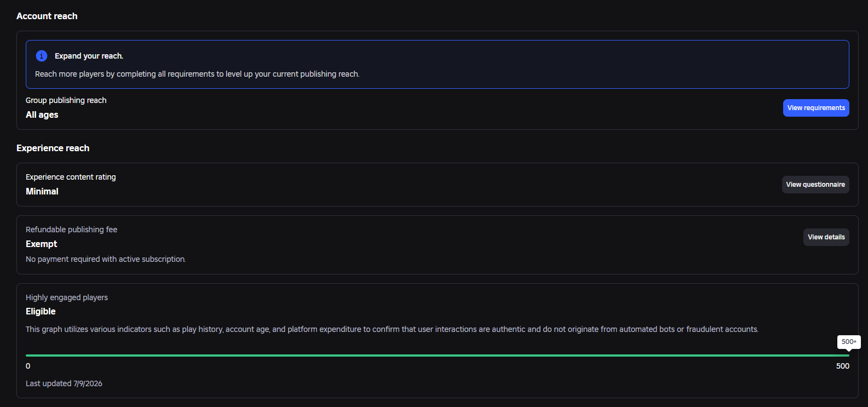Click the Eligible status text
868x407 pixels.
click(41, 311)
